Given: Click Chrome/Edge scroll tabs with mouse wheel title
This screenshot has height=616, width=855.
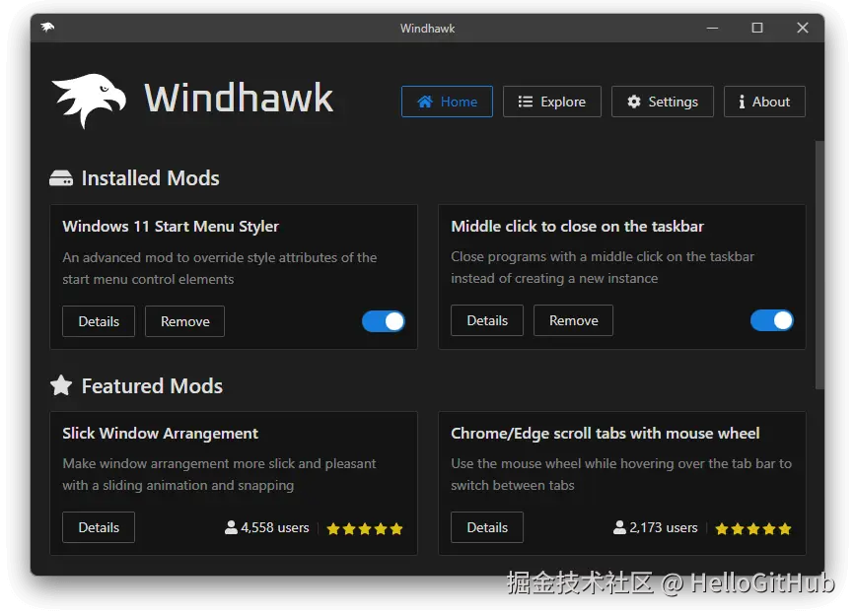Looking at the screenshot, I should [x=606, y=434].
